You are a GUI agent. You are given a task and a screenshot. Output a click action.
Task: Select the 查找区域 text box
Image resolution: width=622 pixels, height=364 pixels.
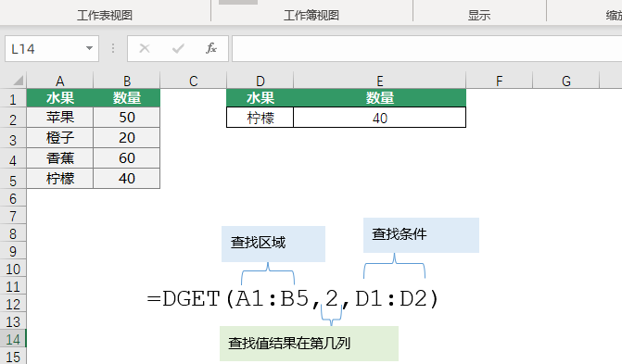click(x=273, y=244)
